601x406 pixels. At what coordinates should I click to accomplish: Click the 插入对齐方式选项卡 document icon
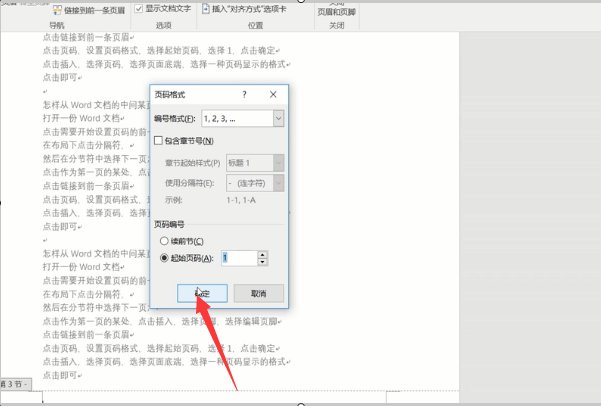(206, 8)
